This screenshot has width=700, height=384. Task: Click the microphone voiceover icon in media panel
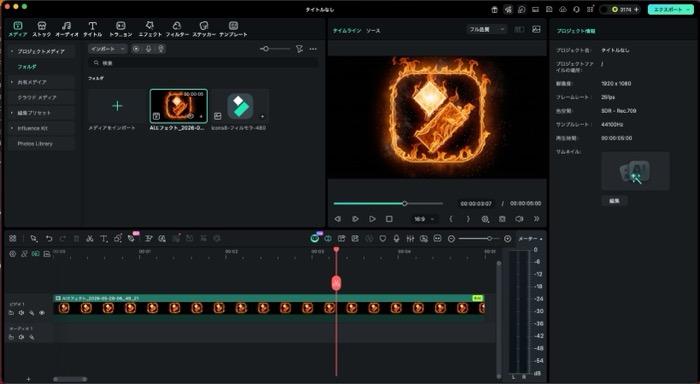click(x=149, y=49)
